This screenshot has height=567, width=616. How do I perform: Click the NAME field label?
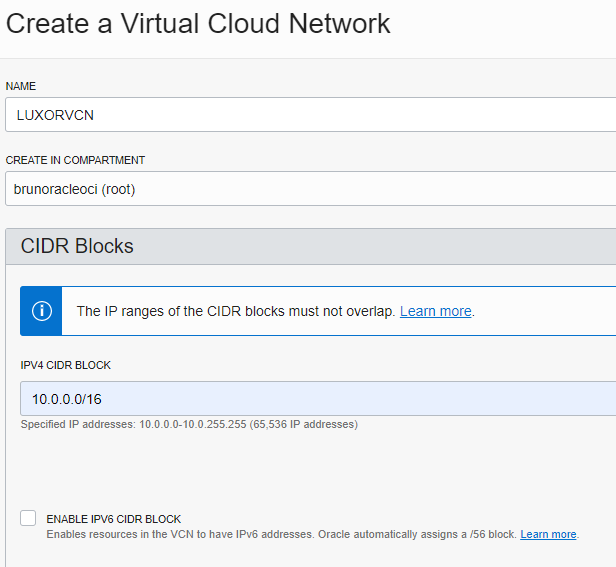click(21, 86)
